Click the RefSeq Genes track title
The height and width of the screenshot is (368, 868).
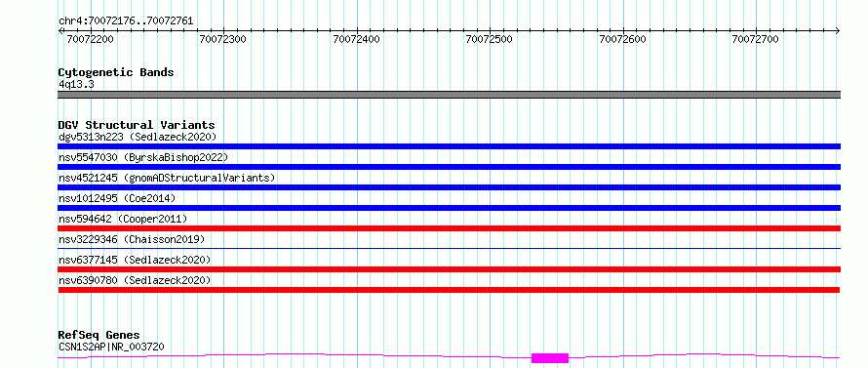99,336
